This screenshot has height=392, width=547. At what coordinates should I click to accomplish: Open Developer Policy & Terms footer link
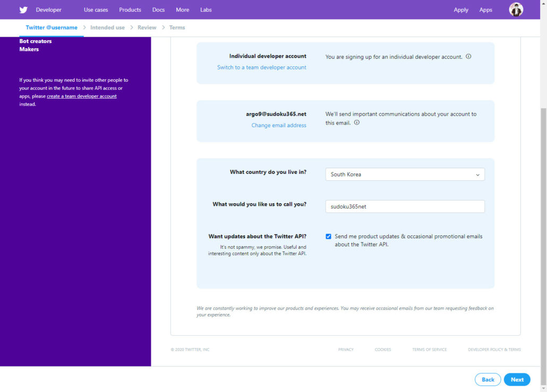click(494, 350)
